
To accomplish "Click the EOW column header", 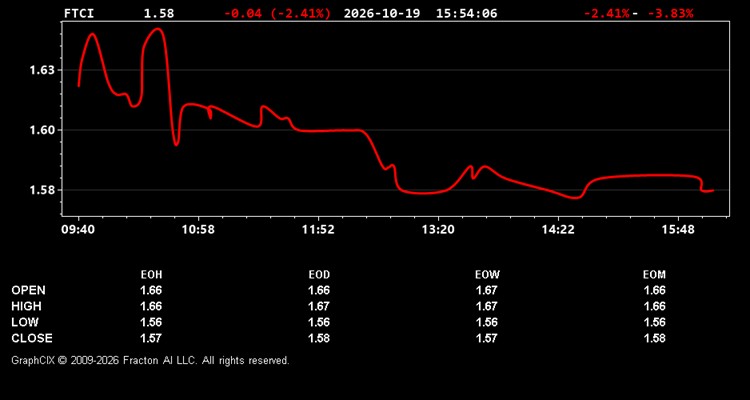I will [487, 275].
